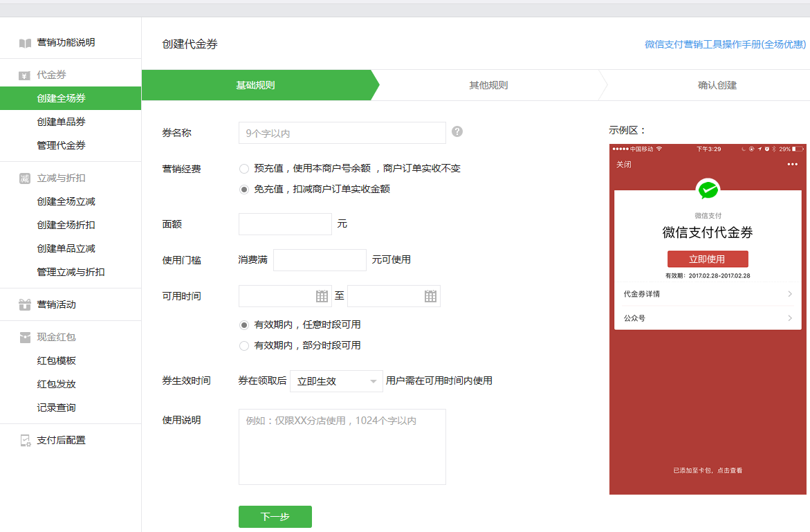Click the 减 icon beside 立减与折扣
The width and height of the screenshot is (810, 532).
pyautogui.click(x=24, y=178)
